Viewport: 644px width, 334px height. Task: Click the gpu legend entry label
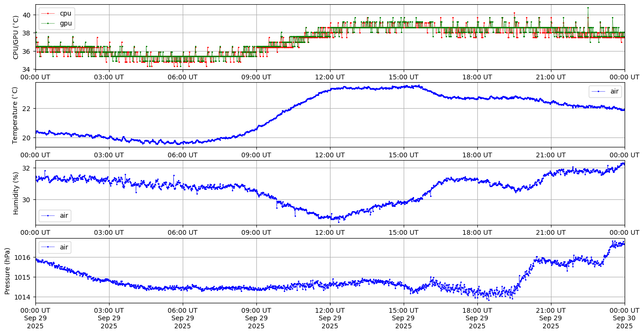coord(66,23)
